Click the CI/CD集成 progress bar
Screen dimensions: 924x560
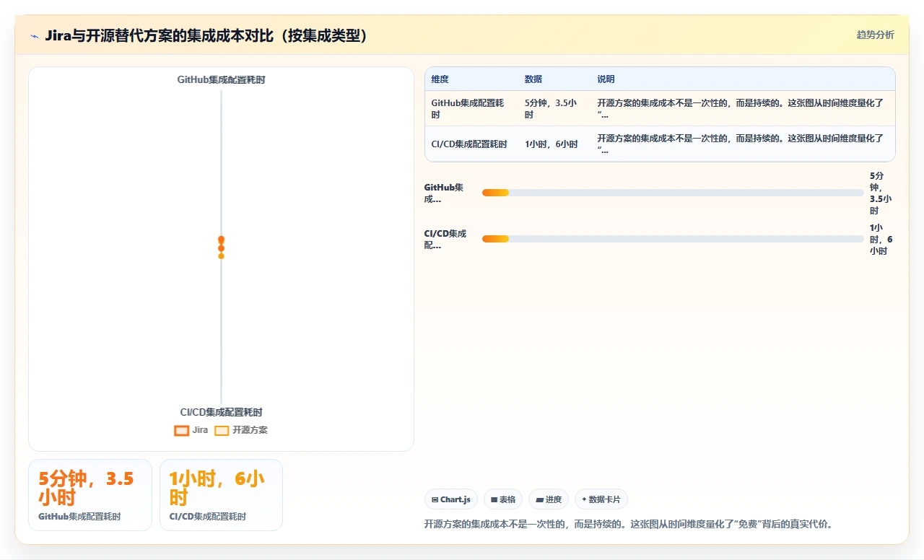[673, 239]
